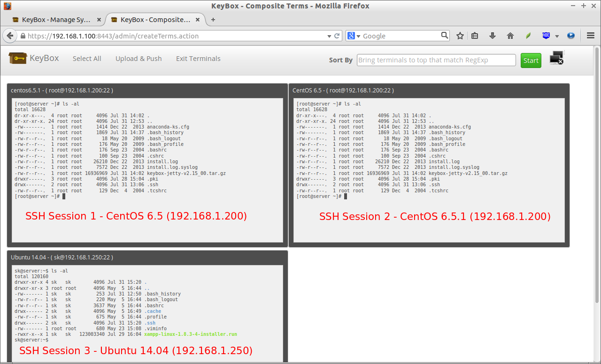Open a new browser tab with plus
Viewport: 601px width, 364px height.
click(213, 20)
